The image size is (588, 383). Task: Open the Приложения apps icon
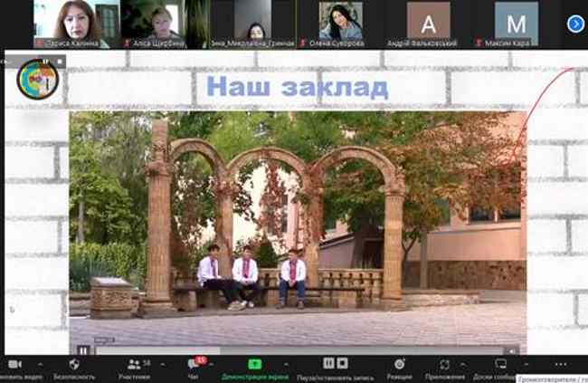[x=445, y=364]
